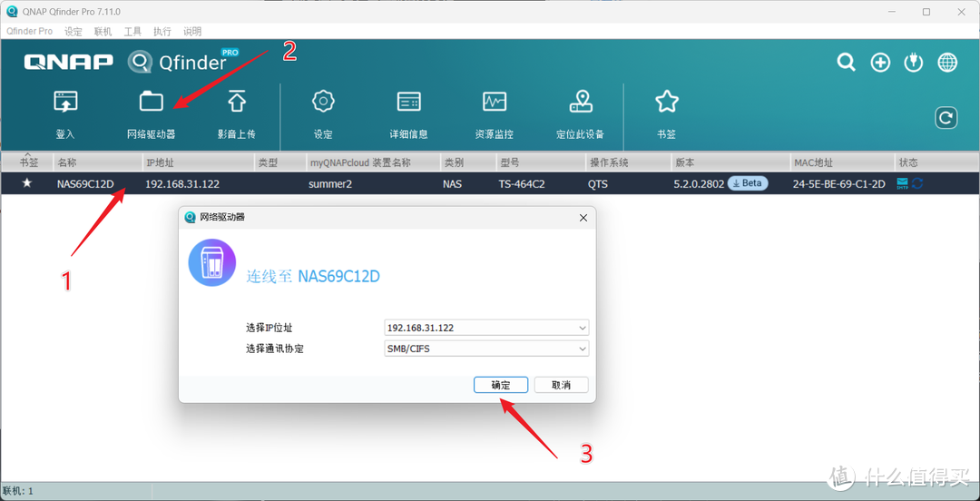Click the network drive dialog title icon
Image resolution: width=980 pixels, height=501 pixels.
[190, 218]
